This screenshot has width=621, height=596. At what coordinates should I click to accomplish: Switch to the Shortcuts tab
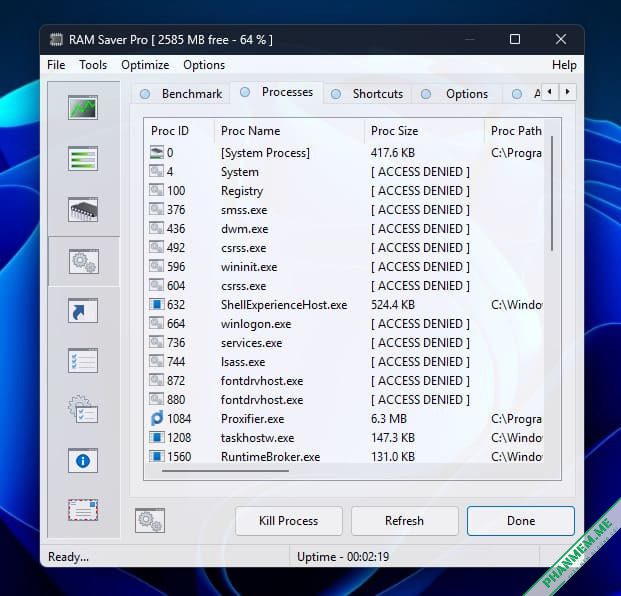point(368,94)
